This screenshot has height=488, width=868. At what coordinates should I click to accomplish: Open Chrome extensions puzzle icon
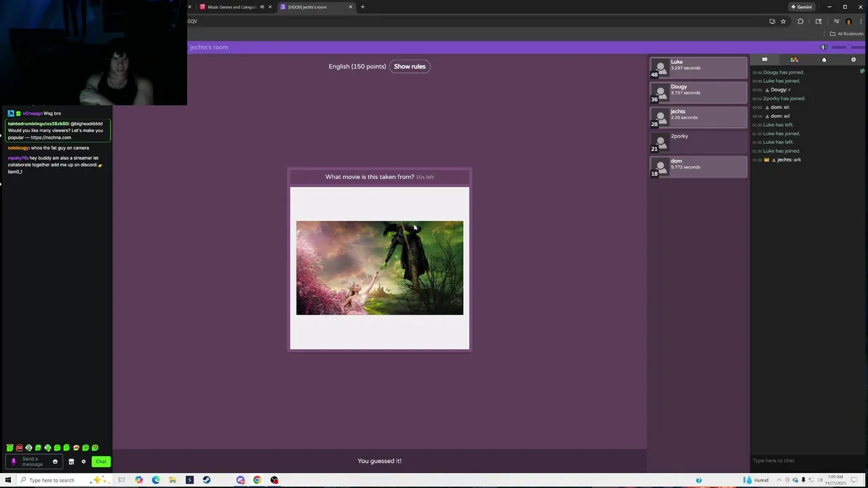[800, 21]
